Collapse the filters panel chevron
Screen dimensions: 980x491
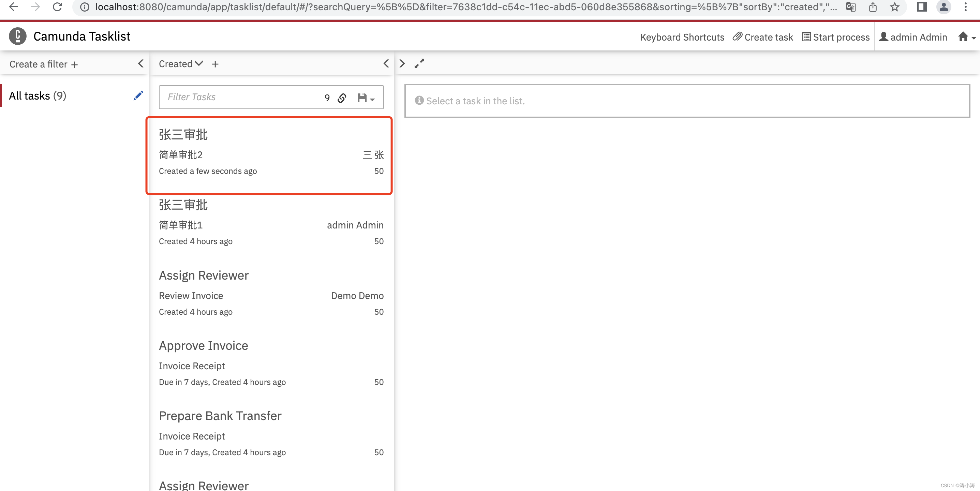coord(141,63)
